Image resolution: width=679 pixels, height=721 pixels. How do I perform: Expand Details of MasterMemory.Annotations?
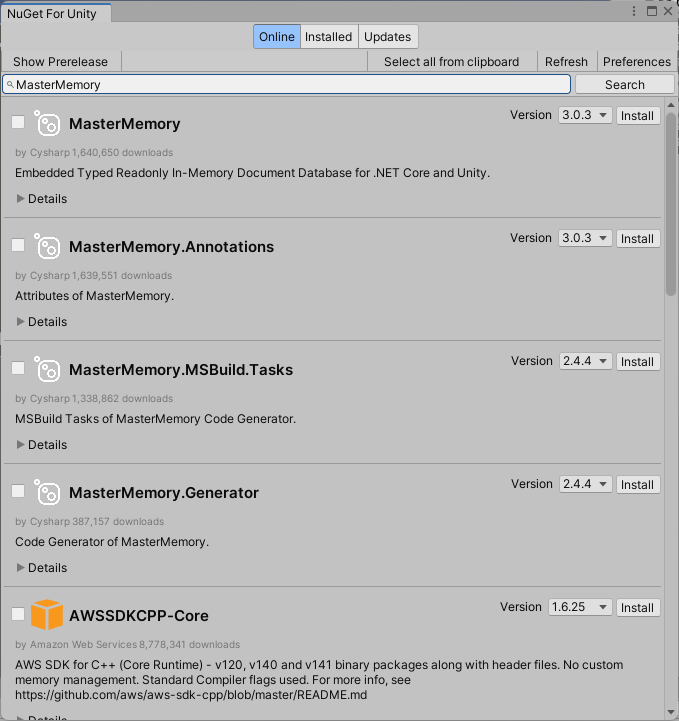[x=42, y=322]
